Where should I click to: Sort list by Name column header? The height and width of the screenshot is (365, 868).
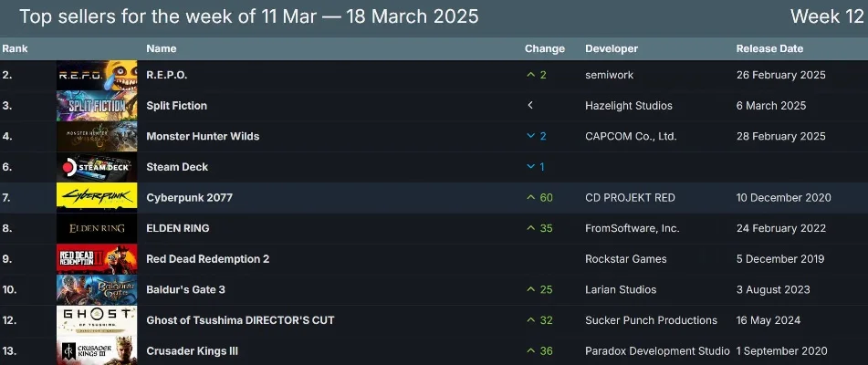point(161,48)
